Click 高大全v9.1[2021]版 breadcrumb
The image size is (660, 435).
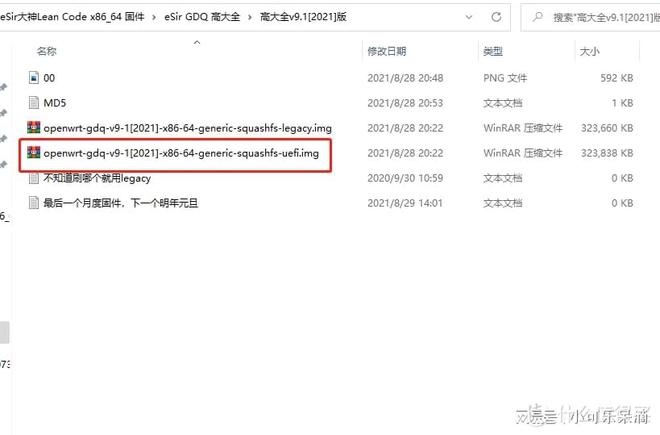pyautogui.click(x=303, y=17)
